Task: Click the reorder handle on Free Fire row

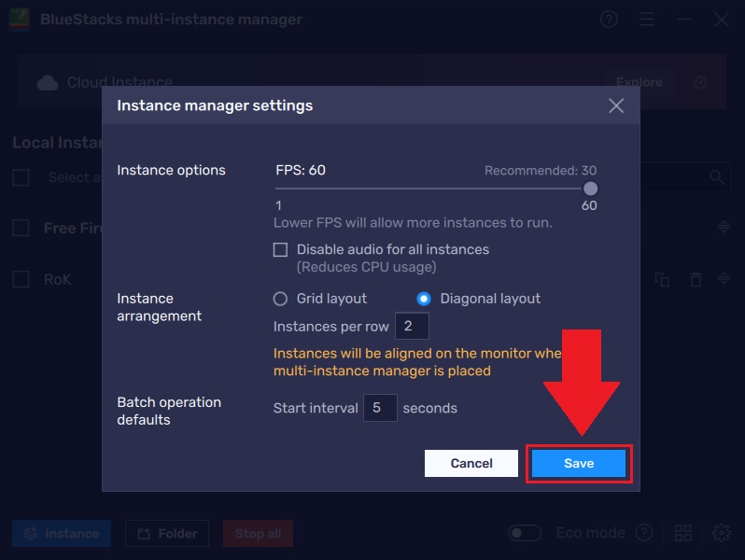Action: (x=724, y=227)
